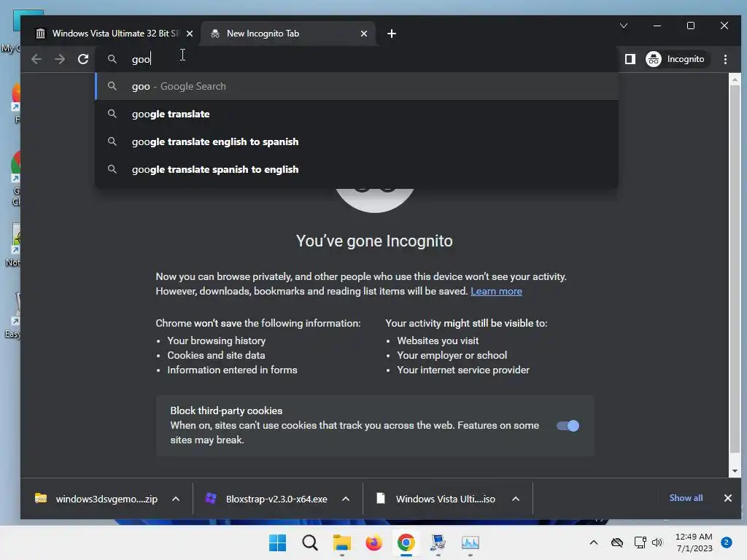Reload the page with the refresh icon
Viewport: 747px width, 560px height.
pos(83,59)
